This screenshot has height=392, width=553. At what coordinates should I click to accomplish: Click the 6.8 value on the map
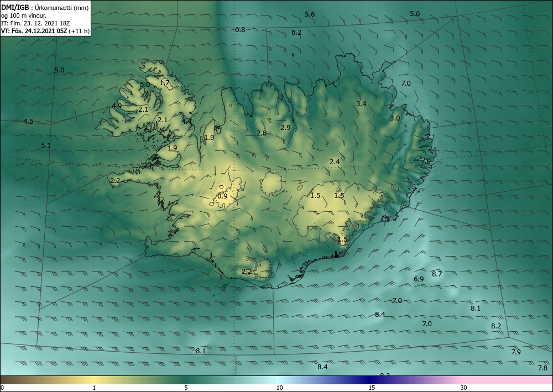click(x=240, y=30)
